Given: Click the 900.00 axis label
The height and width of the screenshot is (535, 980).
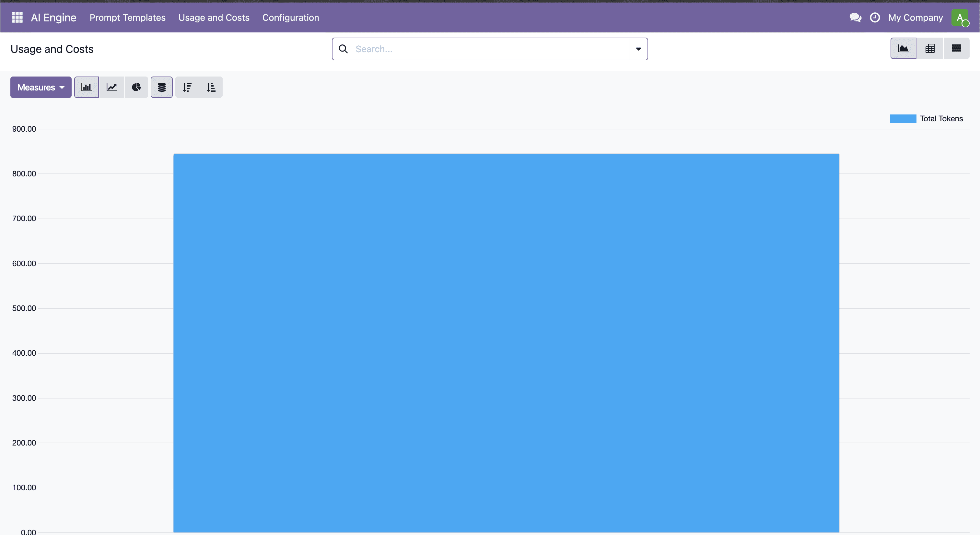Looking at the screenshot, I should [x=24, y=129].
